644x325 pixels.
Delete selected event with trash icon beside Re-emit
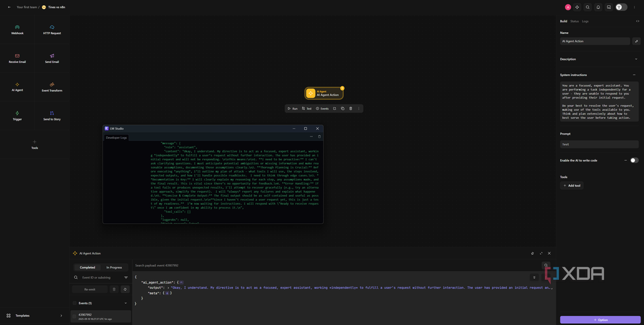click(x=114, y=290)
